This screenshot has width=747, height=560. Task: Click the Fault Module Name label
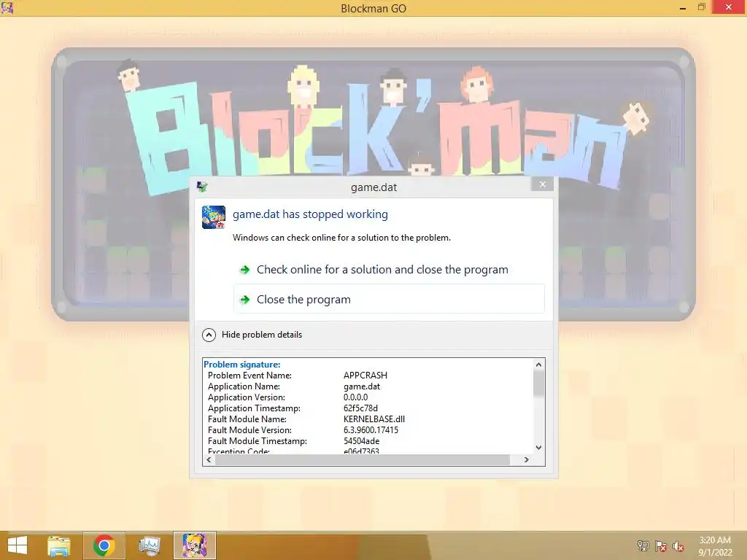click(x=247, y=419)
